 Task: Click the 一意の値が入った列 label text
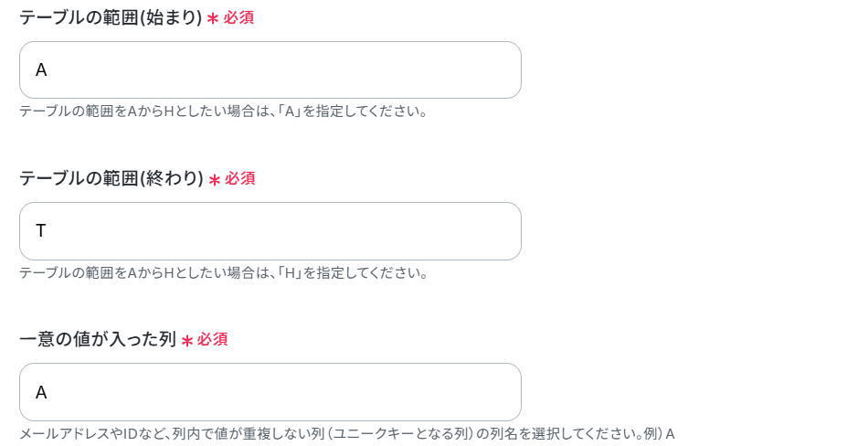click(98, 339)
